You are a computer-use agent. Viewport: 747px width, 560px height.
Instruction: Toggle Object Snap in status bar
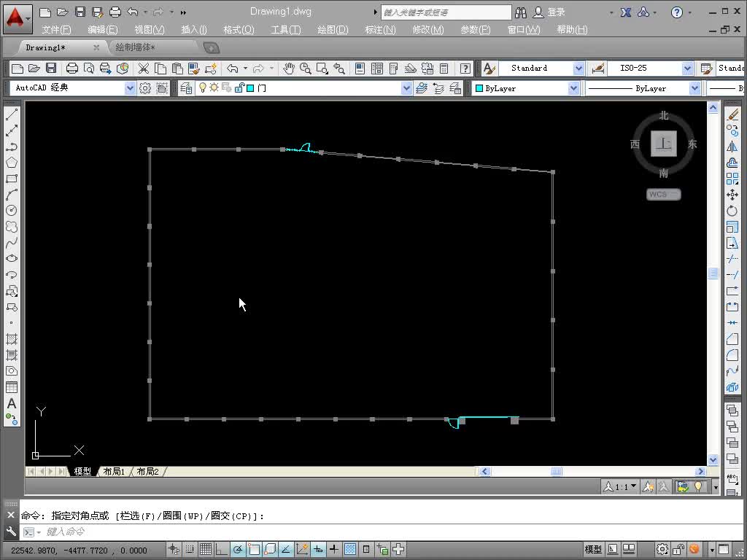click(254, 550)
